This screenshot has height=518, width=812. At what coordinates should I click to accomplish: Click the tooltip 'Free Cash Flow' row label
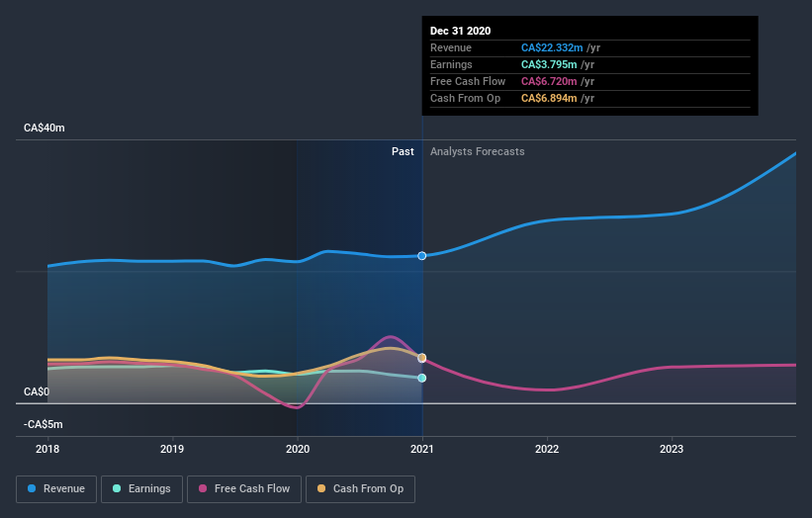point(468,81)
